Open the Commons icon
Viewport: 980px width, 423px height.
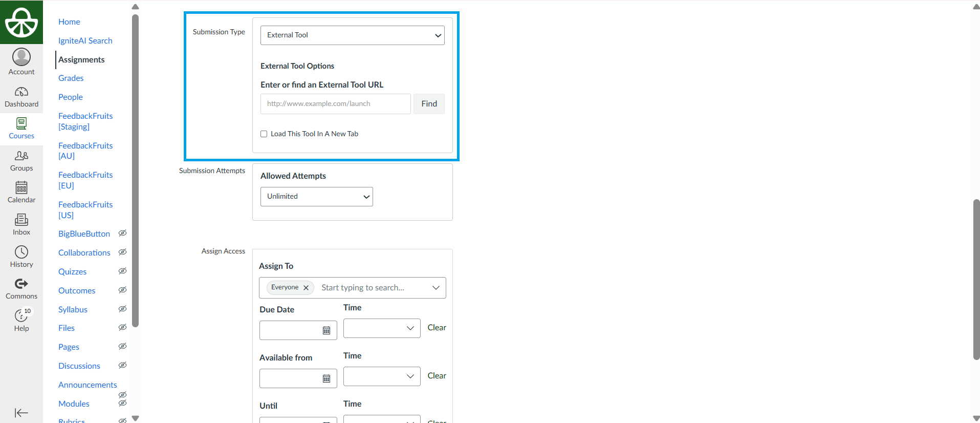[21, 284]
